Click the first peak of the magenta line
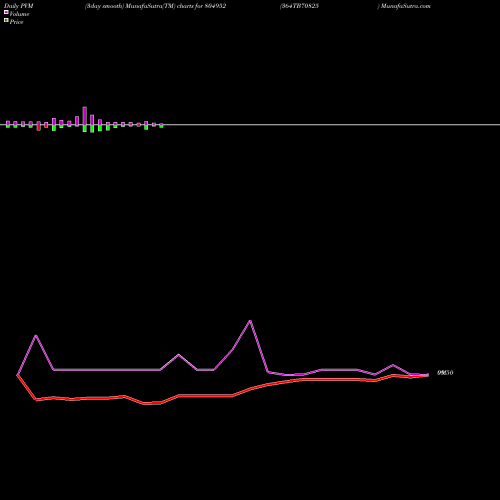Screen dimensions: 500x500 (x=36, y=336)
